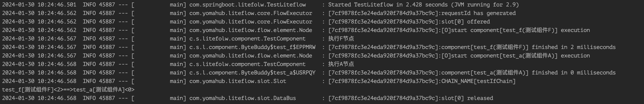Viewport: 644px width, 104px height.
Task: Click the 'requestId has generated' log message
Action: pyautogui.click(x=478, y=13)
